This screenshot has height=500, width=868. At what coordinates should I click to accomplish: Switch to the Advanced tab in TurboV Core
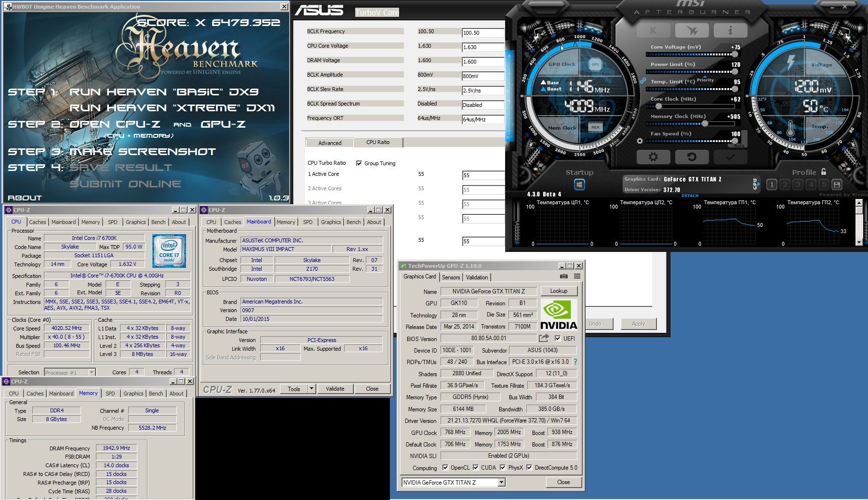(x=330, y=143)
